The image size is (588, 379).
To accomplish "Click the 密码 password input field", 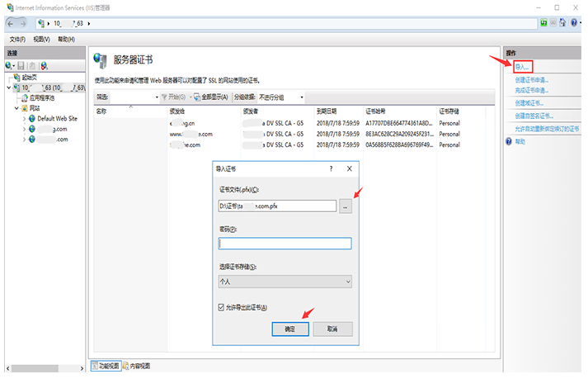I will [285, 244].
